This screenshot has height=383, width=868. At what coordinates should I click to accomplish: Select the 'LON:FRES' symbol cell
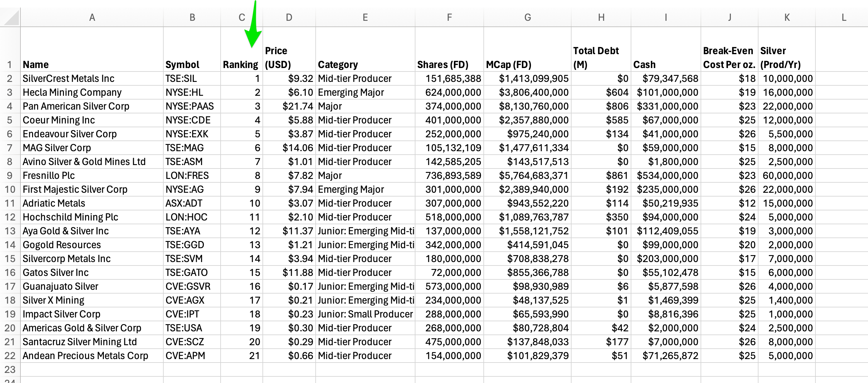[x=192, y=175]
